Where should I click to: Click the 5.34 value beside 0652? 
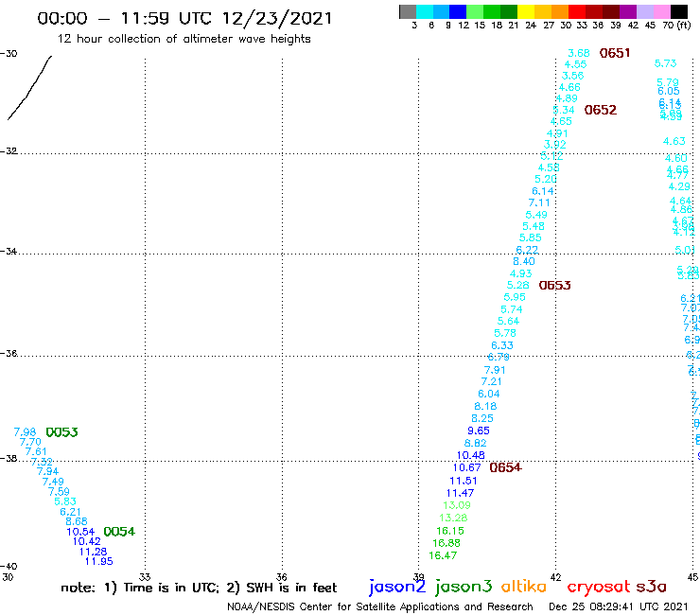(x=564, y=110)
